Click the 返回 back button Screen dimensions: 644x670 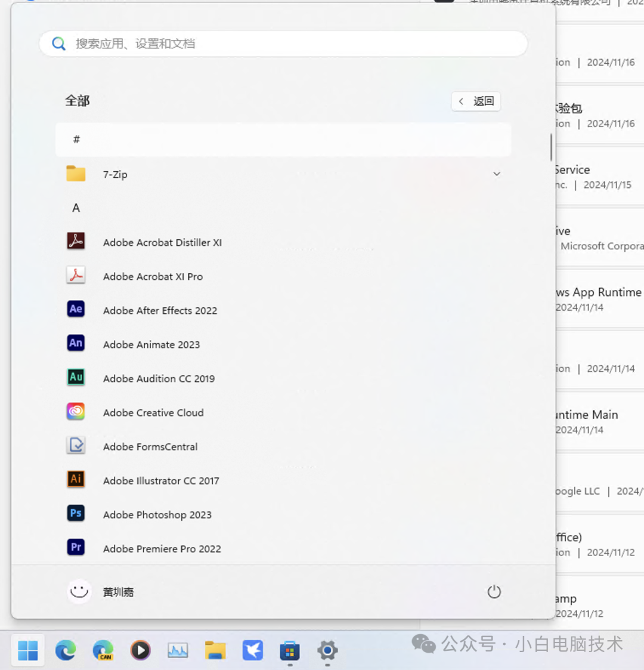476,101
